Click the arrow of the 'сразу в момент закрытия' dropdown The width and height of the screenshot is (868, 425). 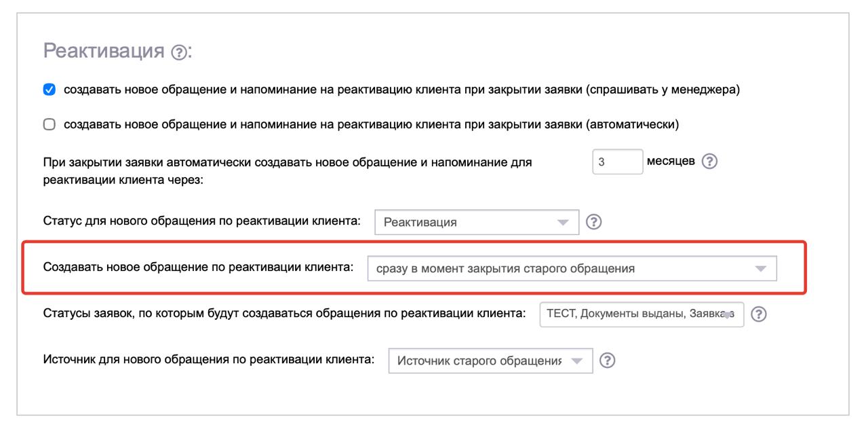click(760, 268)
